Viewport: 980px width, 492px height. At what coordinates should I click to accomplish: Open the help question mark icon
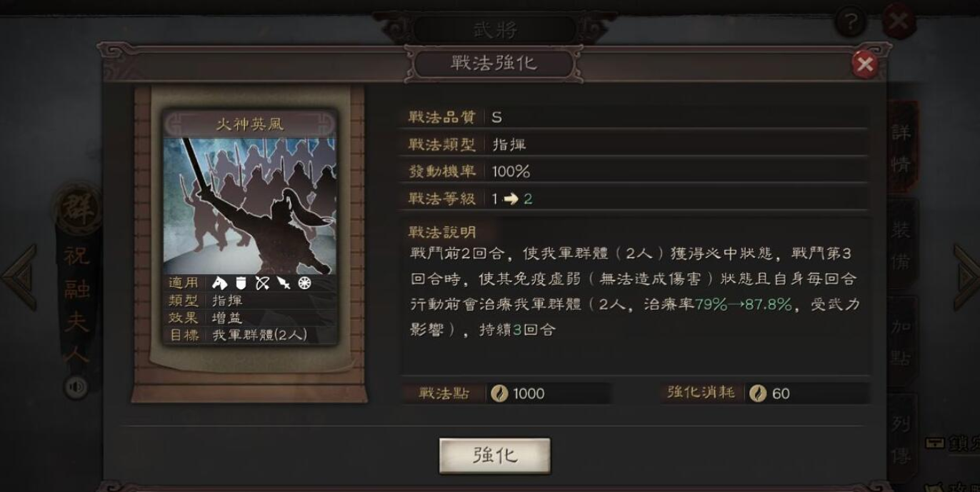[849, 24]
